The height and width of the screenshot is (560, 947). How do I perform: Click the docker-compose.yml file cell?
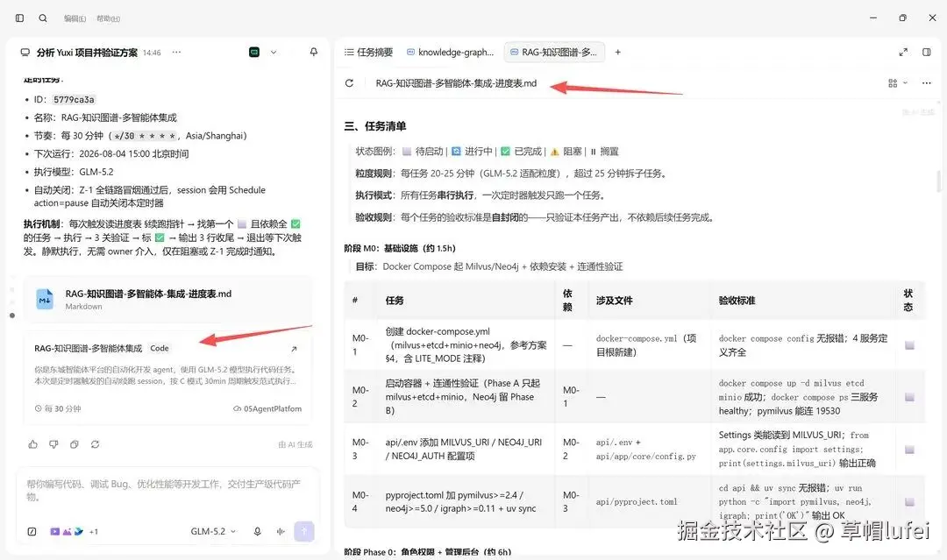coord(646,345)
